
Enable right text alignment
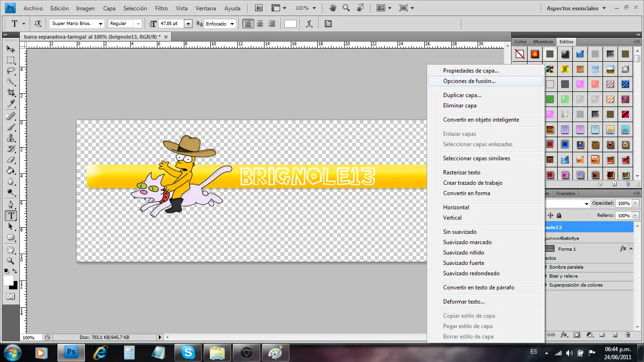(x=272, y=24)
